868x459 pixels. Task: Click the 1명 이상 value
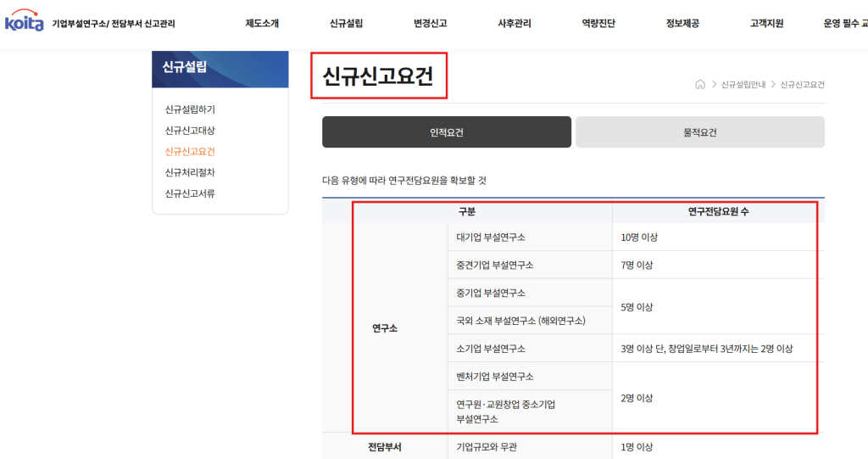(637, 447)
